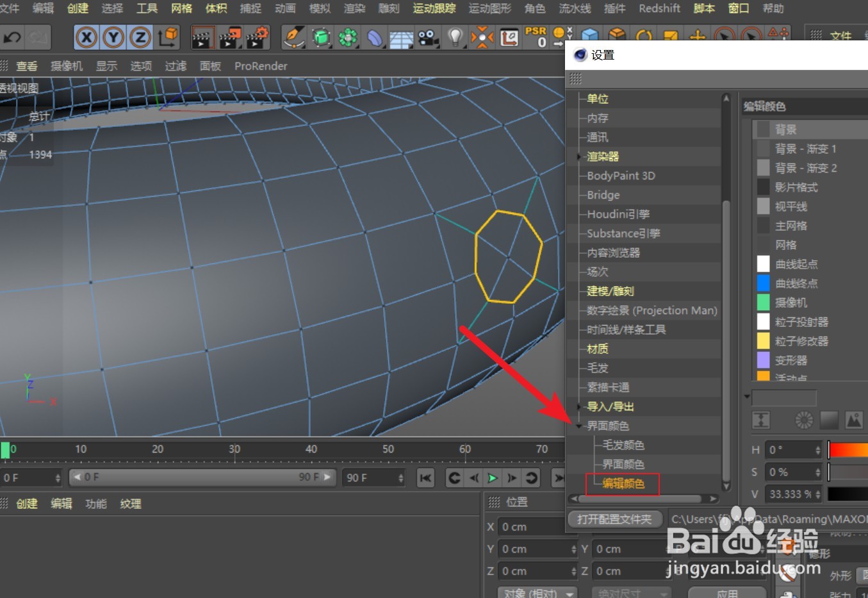Open the 运动跟踪 menu
The height and width of the screenshot is (598, 868).
[434, 8]
